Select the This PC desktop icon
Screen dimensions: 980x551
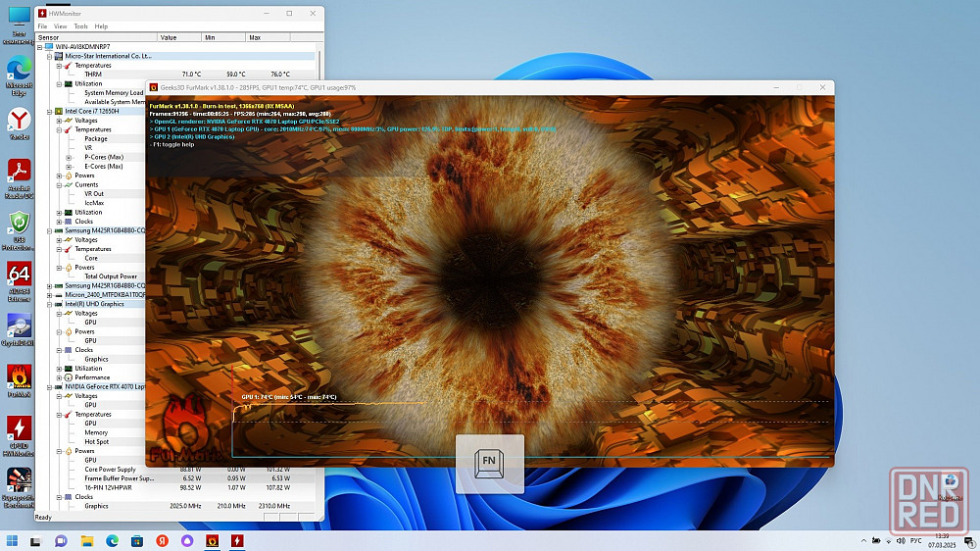tap(19, 25)
